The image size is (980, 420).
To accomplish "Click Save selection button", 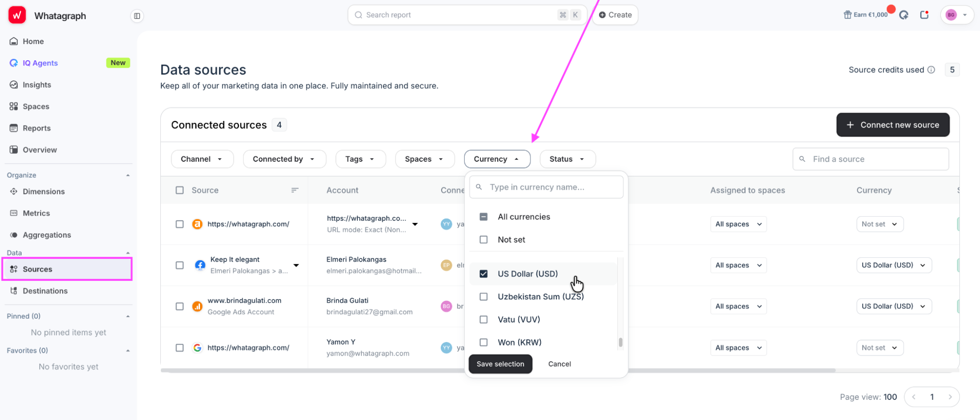I will 500,364.
